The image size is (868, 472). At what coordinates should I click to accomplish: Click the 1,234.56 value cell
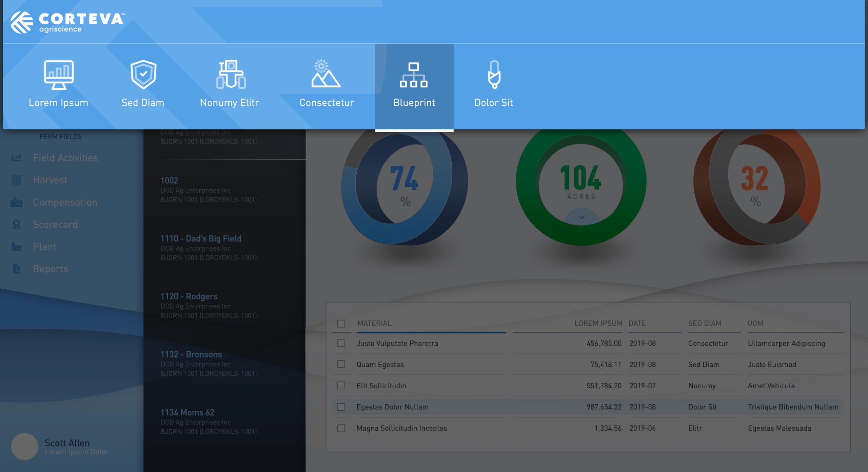coord(608,428)
